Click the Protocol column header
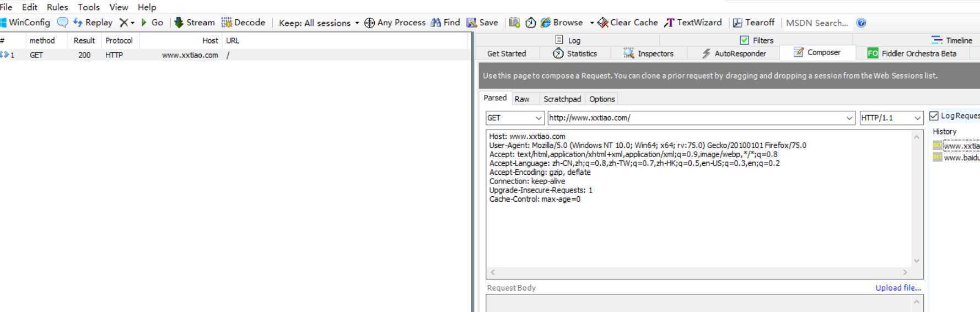Screen dimensions: 980x312 pyautogui.click(x=120, y=40)
